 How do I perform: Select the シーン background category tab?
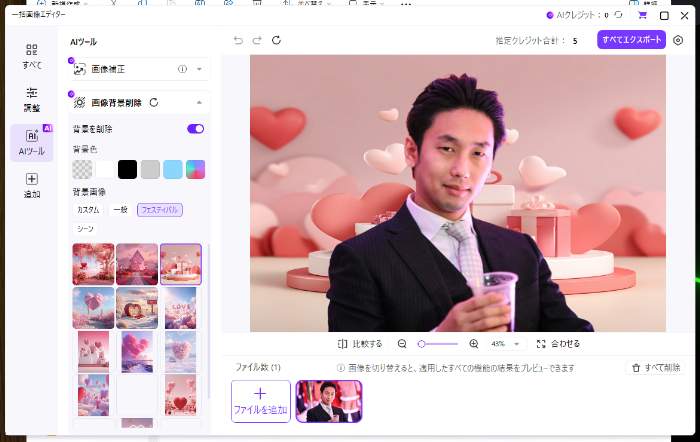click(x=84, y=229)
